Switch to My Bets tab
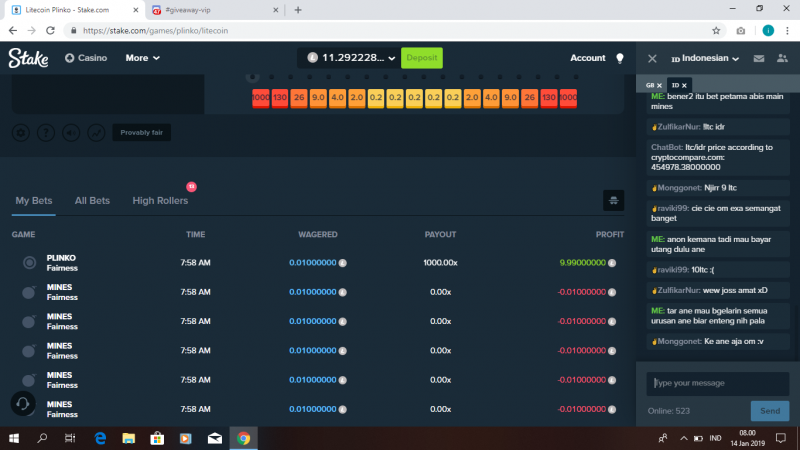Screen dimensions: 800x450 point(34,201)
